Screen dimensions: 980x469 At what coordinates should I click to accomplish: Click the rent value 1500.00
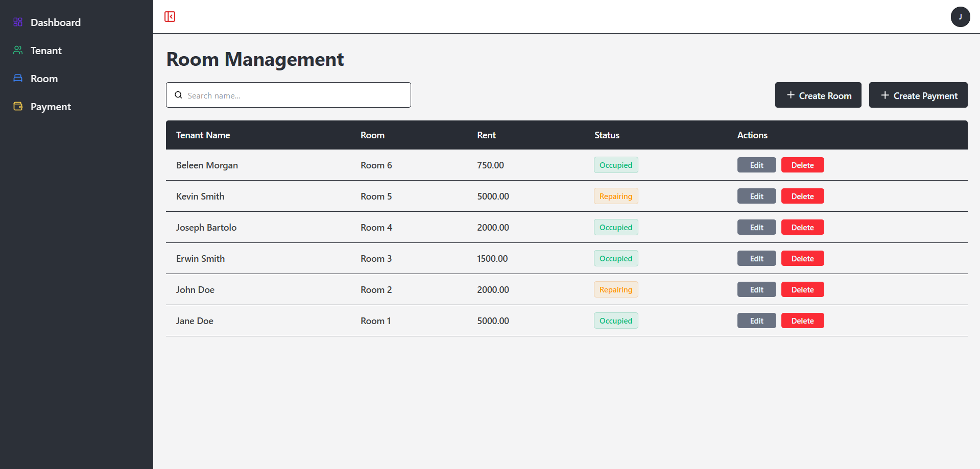tap(492, 259)
